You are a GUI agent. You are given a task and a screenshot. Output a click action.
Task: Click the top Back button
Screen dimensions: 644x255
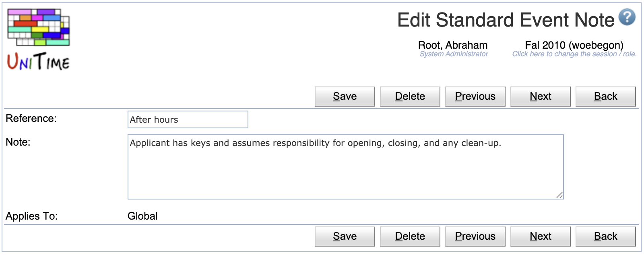point(606,97)
